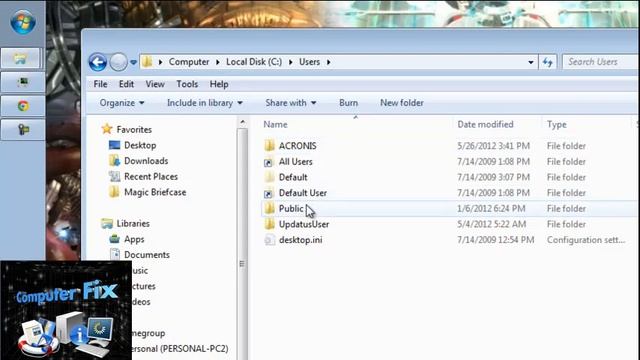Select the desktop.ini file name
This screenshot has height=360, width=640.
pos(300,240)
